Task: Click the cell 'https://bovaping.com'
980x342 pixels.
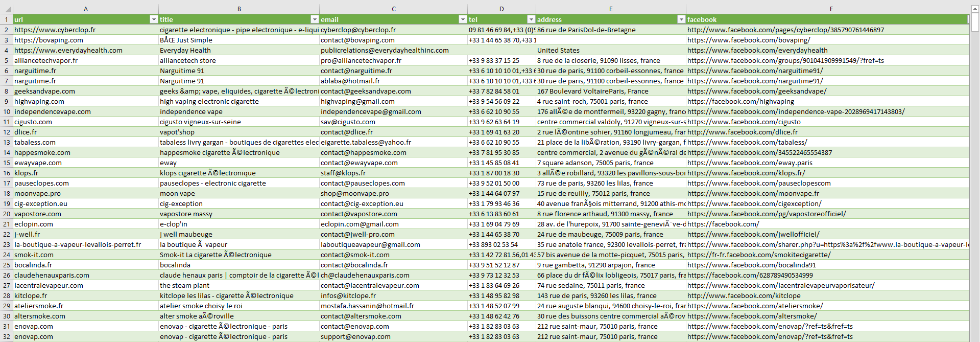Action: [x=86, y=40]
